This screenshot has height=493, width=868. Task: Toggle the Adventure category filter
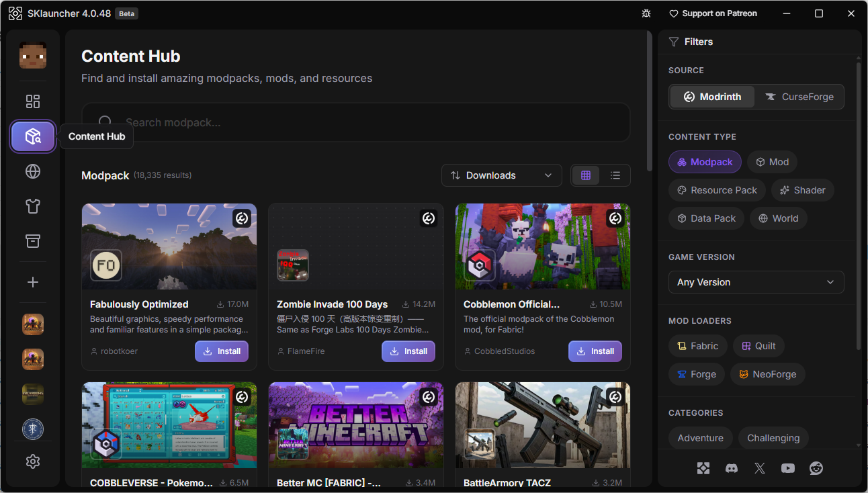(x=701, y=438)
